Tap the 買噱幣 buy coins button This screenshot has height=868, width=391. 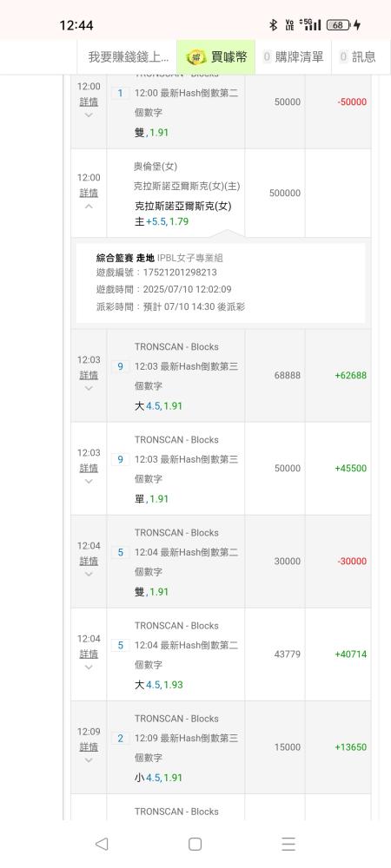coord(216,56)
